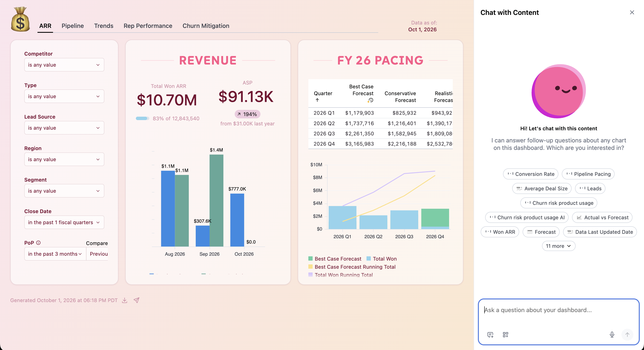The height and width of the screenshot is (350, 644).
Task: Click the Best Case Forecast column info icon
Action: pyautogui.click(x=371, y=100)
